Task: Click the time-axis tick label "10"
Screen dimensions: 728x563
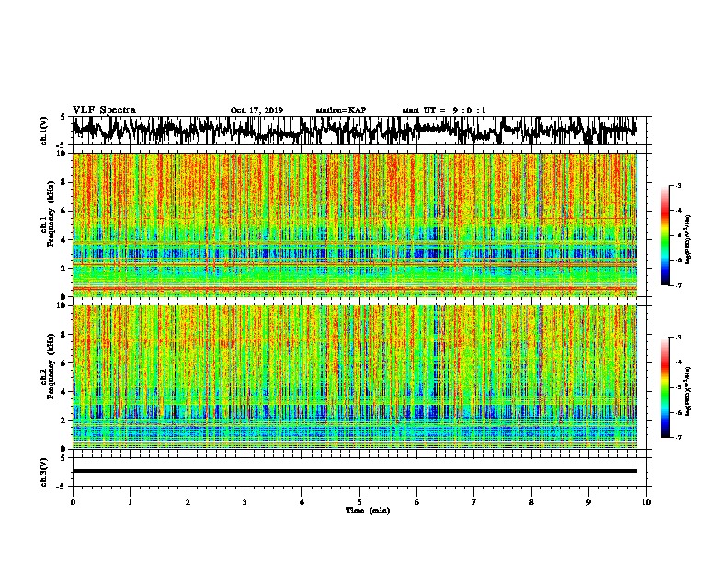Action: coord(646,501)
